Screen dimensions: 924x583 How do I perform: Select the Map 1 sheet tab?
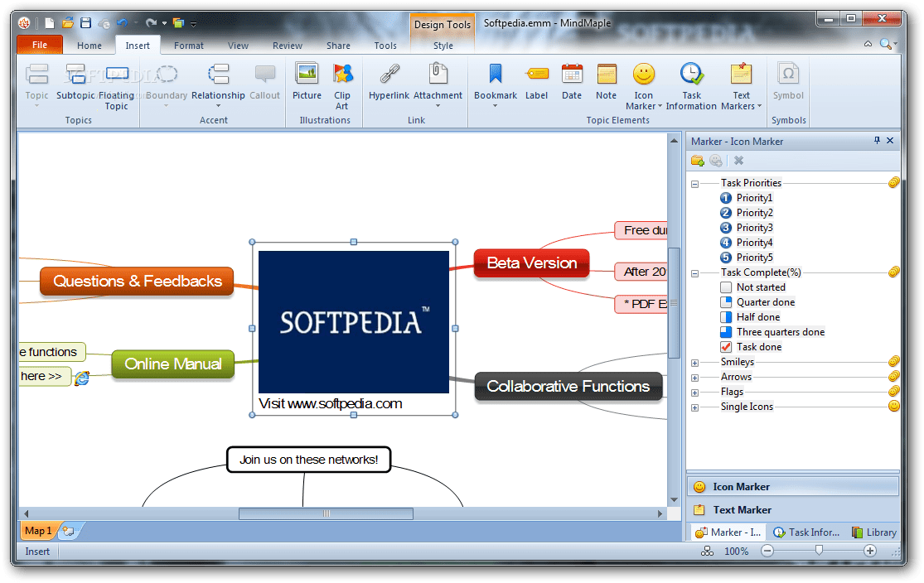[38, 531]
